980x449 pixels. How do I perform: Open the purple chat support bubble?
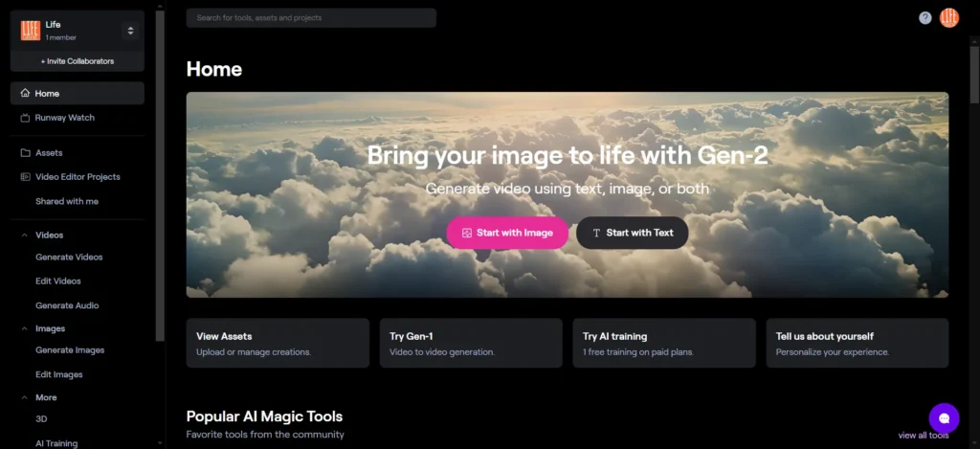pos(944,418)
